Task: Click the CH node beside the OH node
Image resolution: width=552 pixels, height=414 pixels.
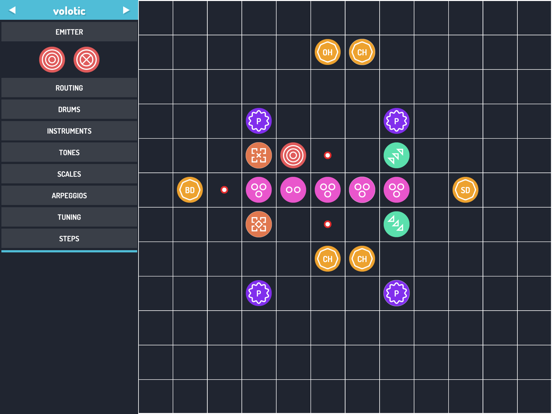Action: [362, 52]
